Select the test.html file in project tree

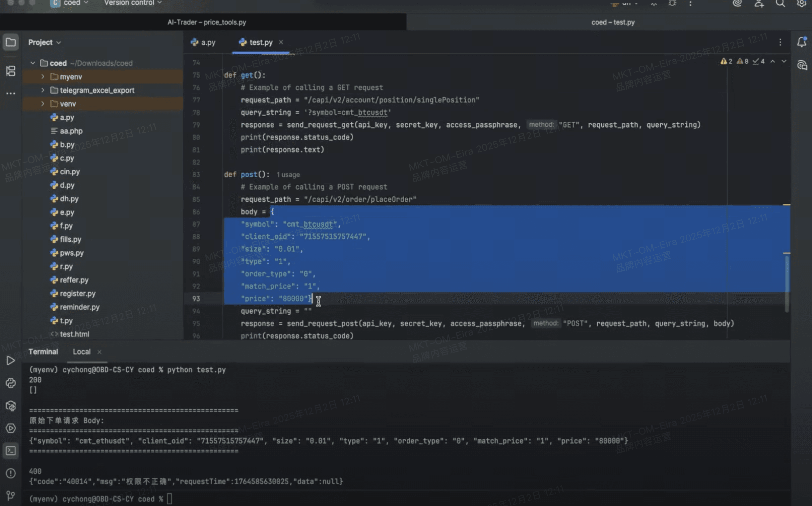pos(75,334)
